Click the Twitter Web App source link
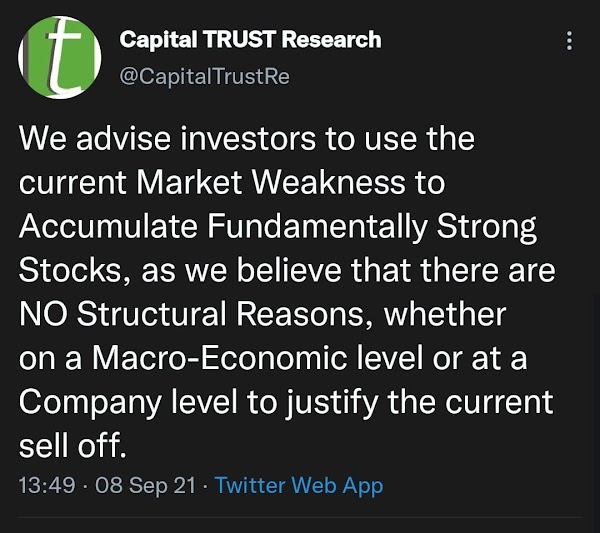The width and height of the screenshot is (600, 533). click(299, 486)
